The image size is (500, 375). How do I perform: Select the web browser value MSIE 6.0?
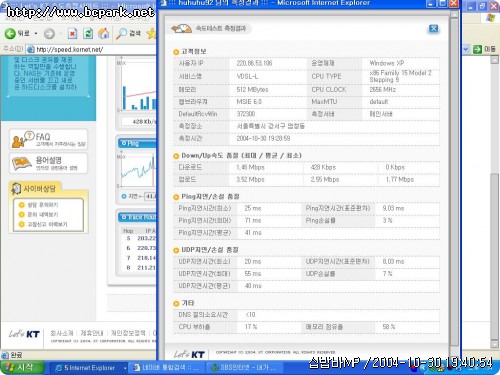(x=249, y=102)
